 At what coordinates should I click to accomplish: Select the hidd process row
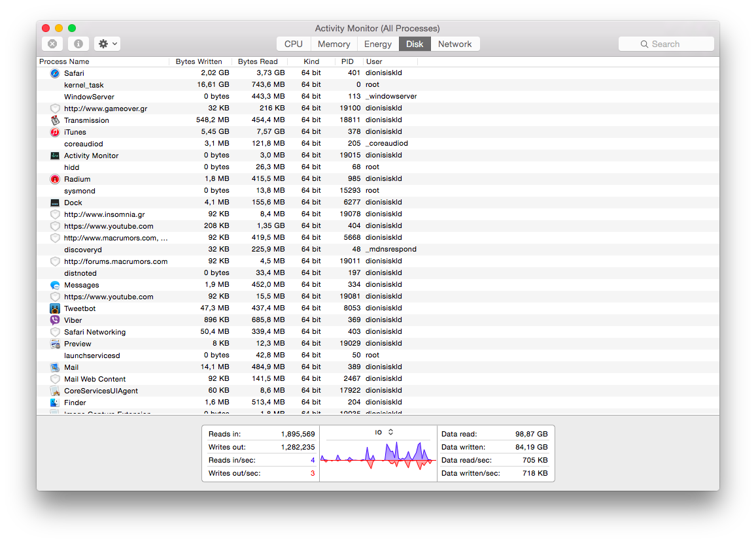378,167
